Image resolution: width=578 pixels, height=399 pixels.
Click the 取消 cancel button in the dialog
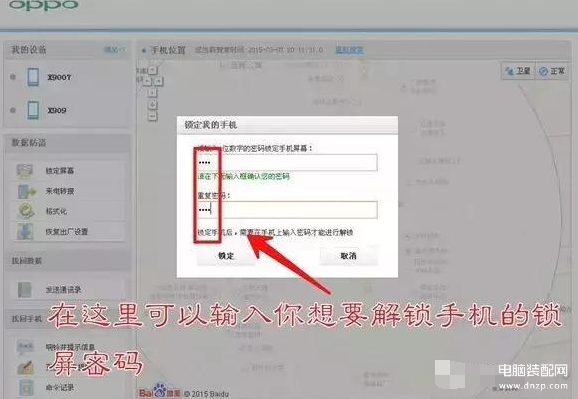click(x=348, y=256)
